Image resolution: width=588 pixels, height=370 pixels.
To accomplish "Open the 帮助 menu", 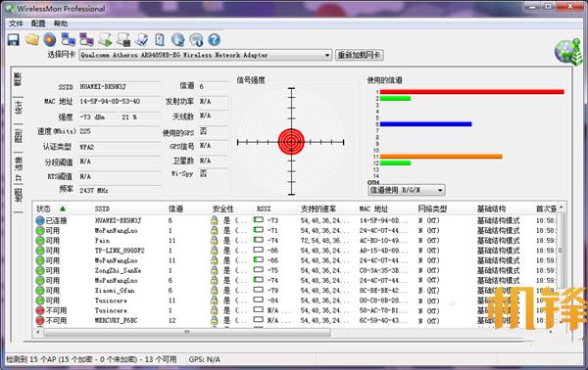I will [x=61, y=23].
